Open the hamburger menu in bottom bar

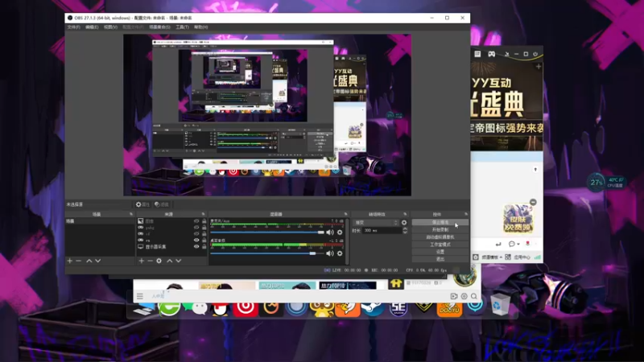click(x=139, y=296)
